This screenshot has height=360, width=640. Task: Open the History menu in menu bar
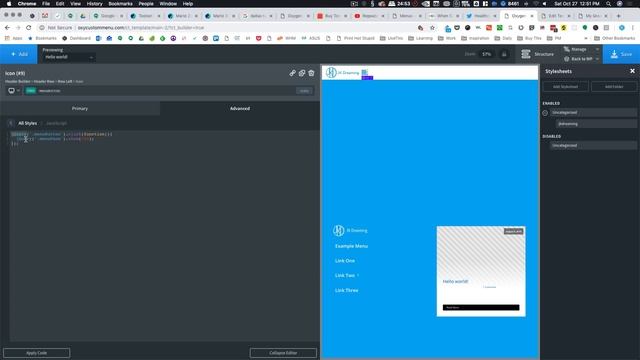[x=94, y=4]
